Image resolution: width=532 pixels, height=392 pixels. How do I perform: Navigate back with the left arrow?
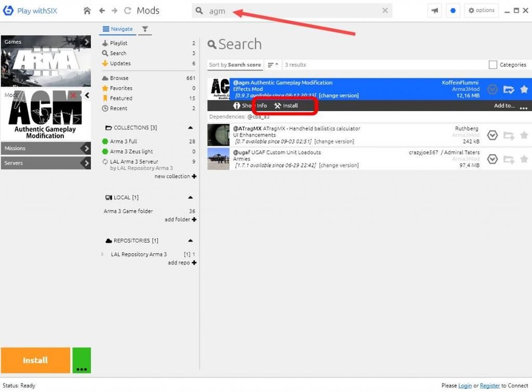(102, 11)
